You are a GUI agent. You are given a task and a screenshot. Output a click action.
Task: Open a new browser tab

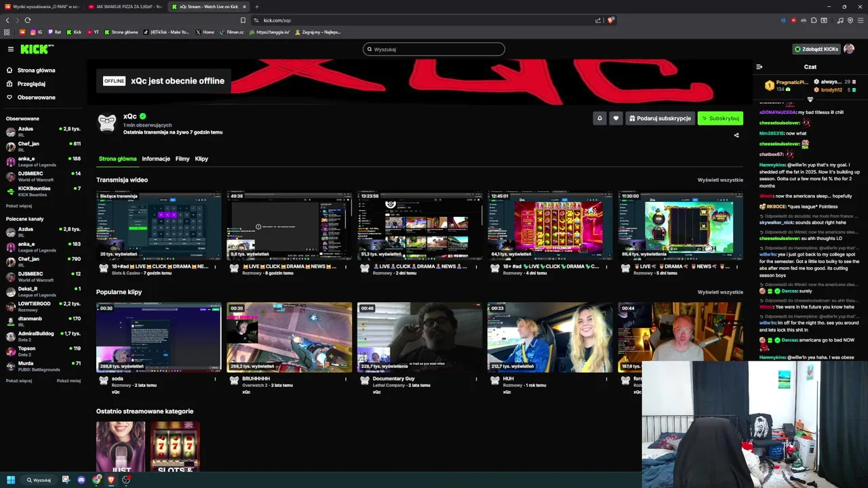(256, 7)
